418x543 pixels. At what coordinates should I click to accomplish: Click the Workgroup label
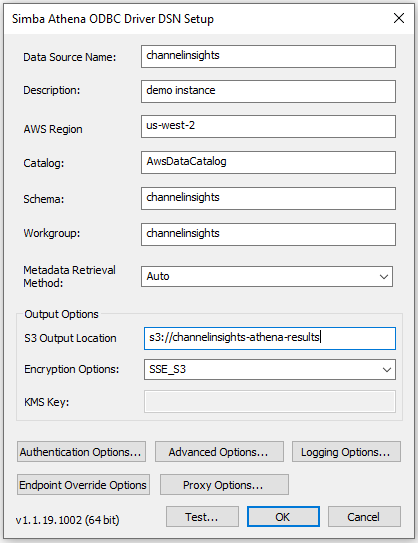click(52, 233)
